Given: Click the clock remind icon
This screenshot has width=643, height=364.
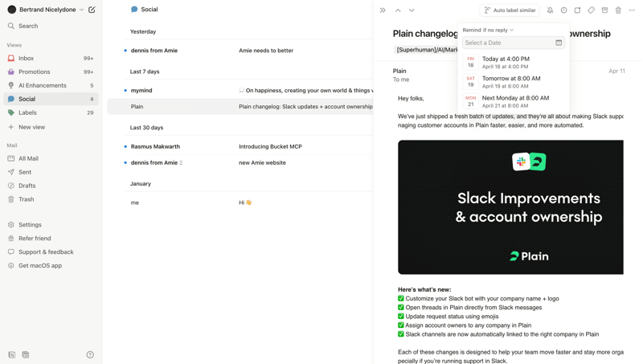Looking at the screenshot, I should [x=564, y=10].
